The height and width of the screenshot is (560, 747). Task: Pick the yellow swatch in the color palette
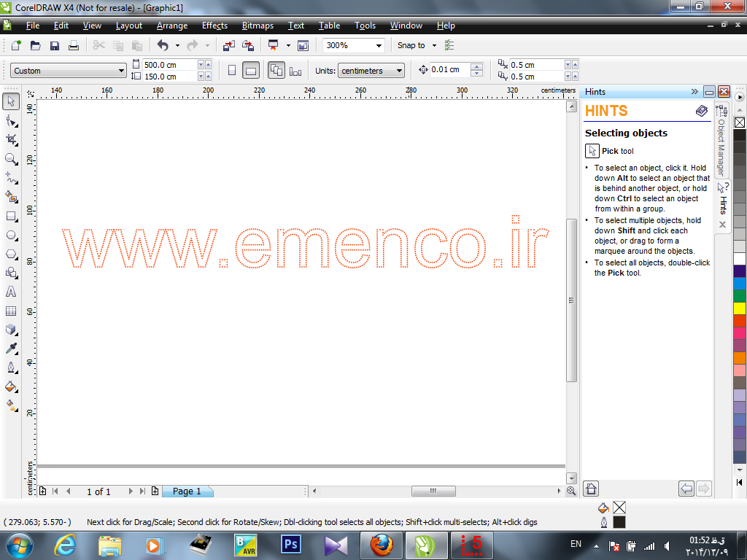click(x=740, y=308)
